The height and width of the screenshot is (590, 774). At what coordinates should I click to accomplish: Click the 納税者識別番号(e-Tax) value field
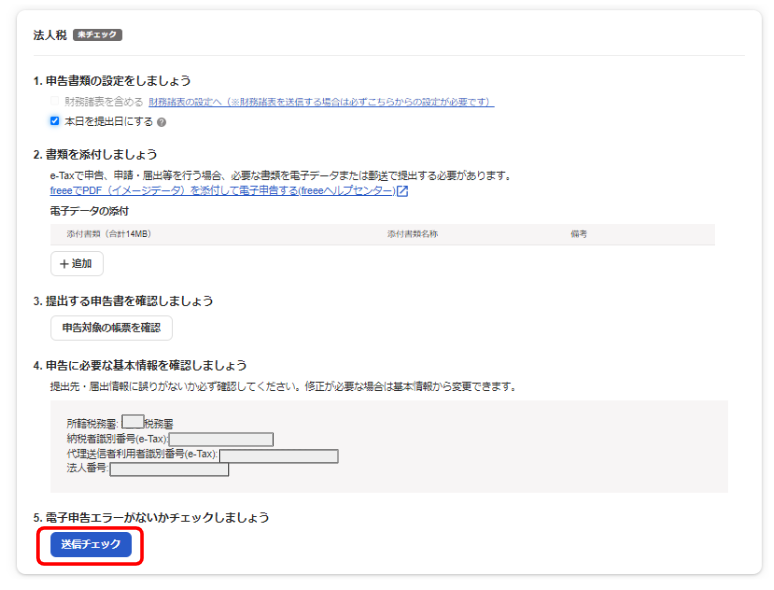click(221, 439)
